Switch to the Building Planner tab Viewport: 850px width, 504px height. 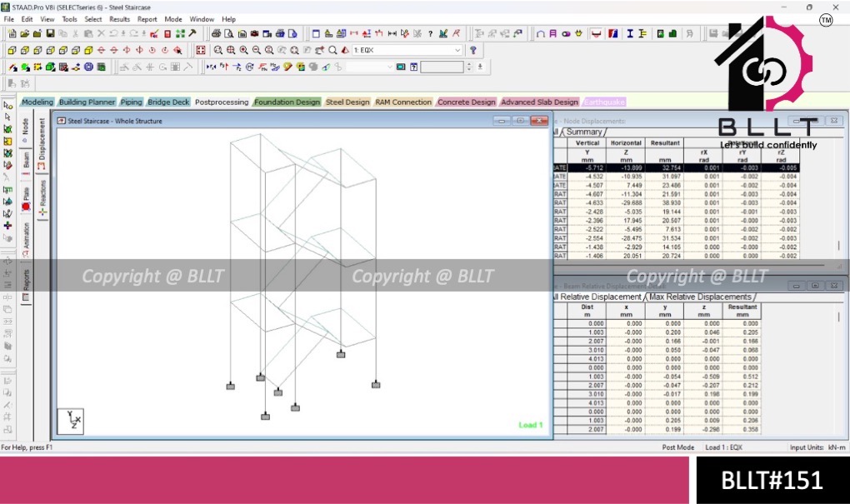click(x=87, y=102)
